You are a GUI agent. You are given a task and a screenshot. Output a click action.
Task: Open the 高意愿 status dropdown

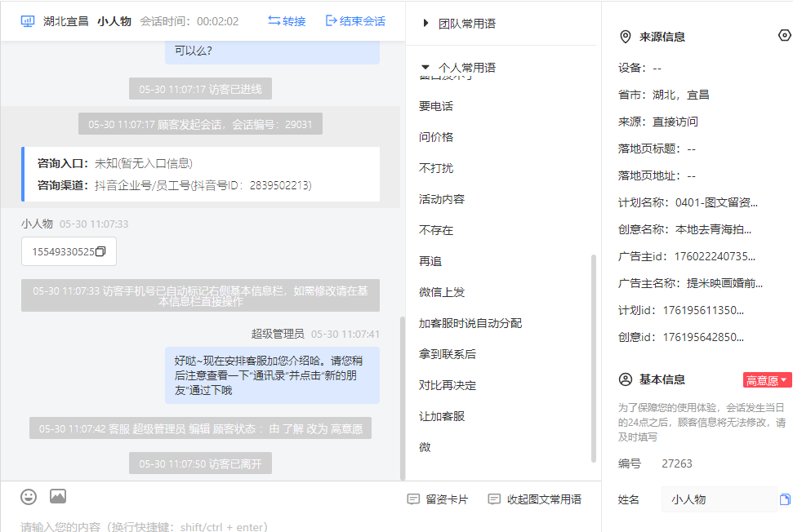point(767,380)
